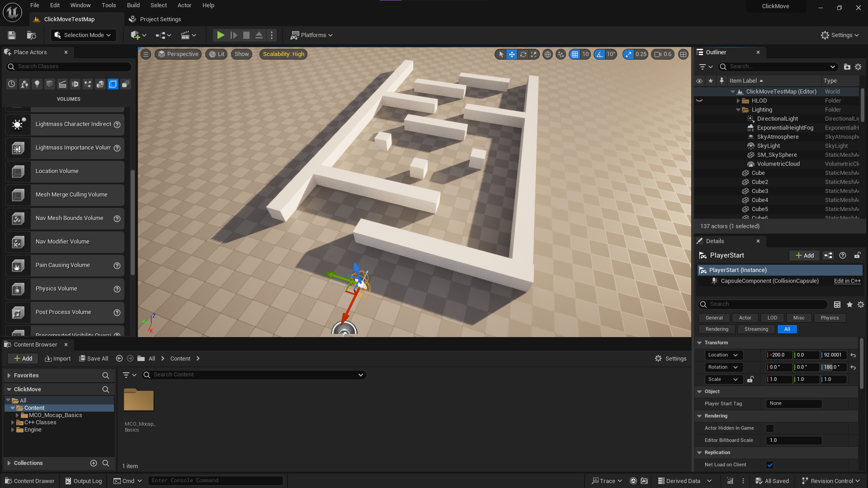Open the Selection Mode dropdown
The width and height of the screenshot is (868, 488).
[83, 35]
